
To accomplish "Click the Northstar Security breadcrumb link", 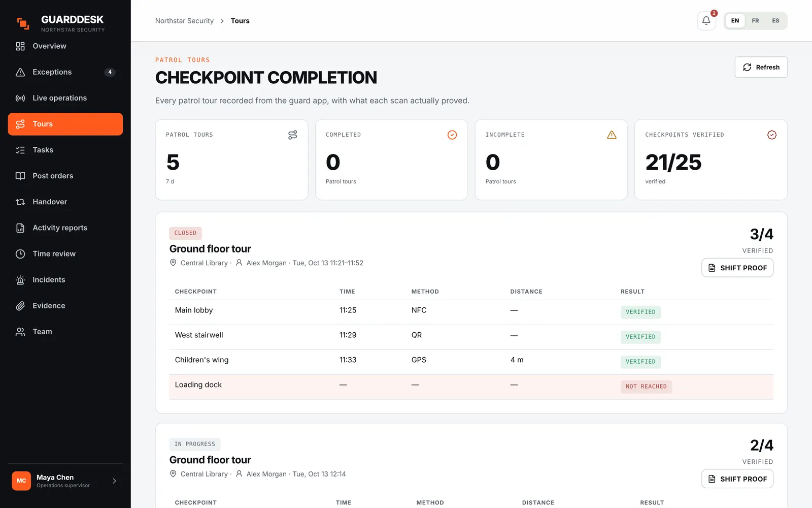I will pyautogui.click(x=184, y=21).
